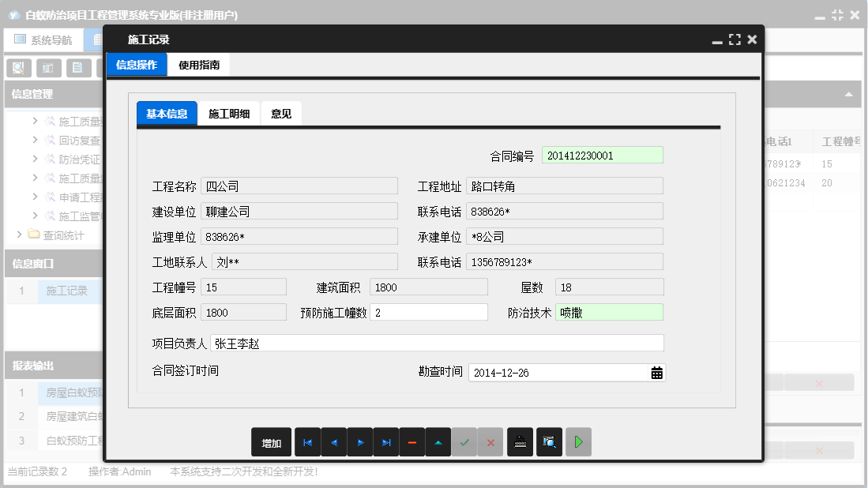Screen dimensions: 868x488
Task: Jump to the last record
Action: pos(385,442)
